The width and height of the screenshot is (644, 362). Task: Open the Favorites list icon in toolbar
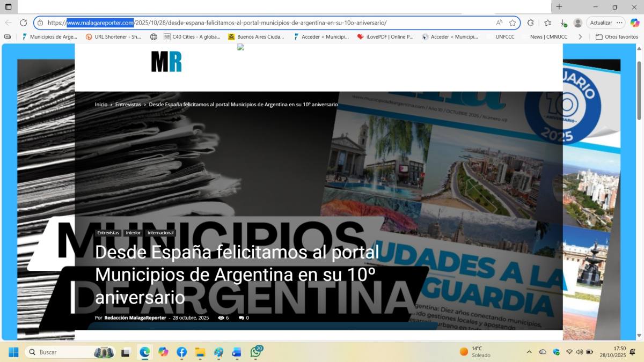[547, 23]
